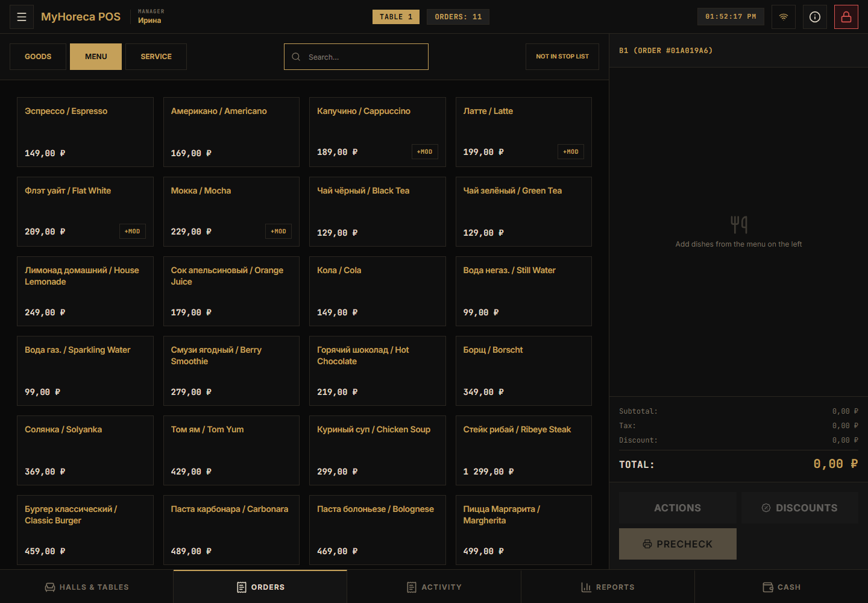Toggle the Not In Stop List filter

pos(562,57)
